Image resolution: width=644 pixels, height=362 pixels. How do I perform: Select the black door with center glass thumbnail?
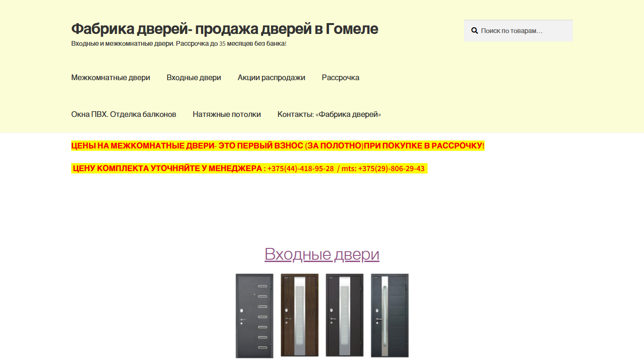tap(345, 316)
